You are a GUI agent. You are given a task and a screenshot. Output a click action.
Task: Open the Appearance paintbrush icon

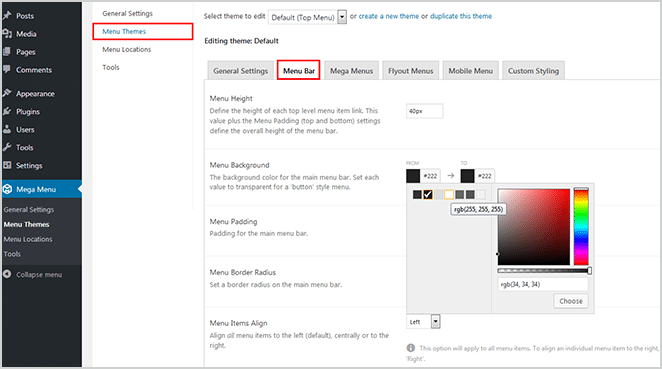click(x=7, y=93)
